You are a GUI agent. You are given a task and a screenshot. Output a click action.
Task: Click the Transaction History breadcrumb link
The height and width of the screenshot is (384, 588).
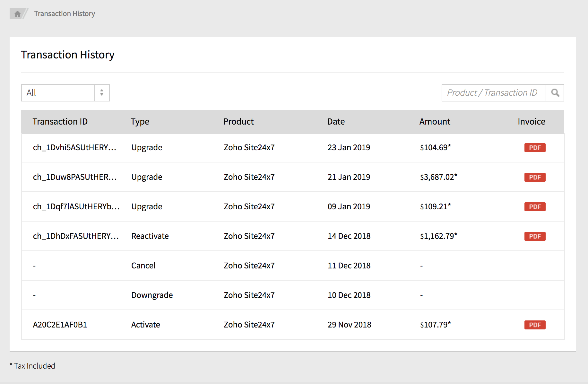pyautogui.click(x=65, y=14)
